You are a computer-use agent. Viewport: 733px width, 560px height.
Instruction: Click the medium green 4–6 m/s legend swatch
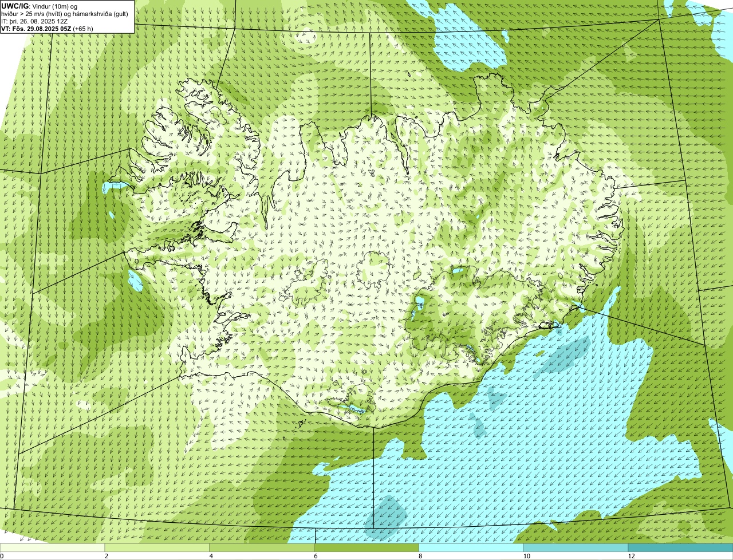pos(262,547)
